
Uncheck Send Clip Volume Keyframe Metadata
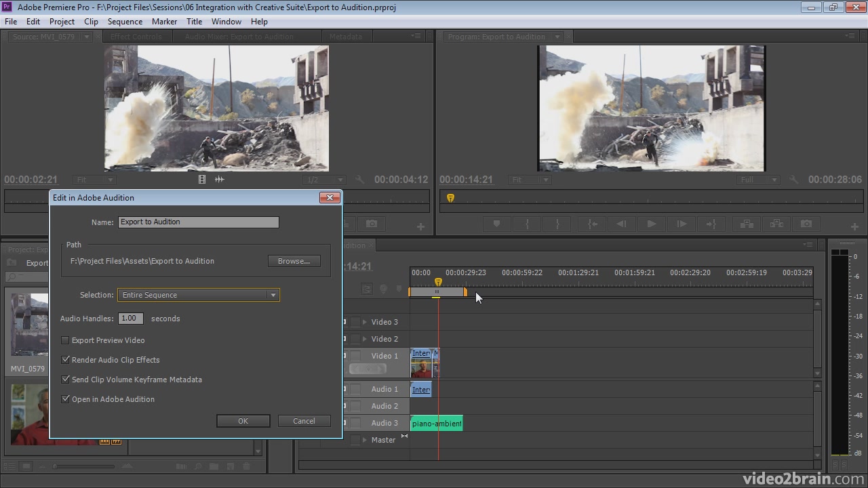pyautogui.click(x=66, y=380)
